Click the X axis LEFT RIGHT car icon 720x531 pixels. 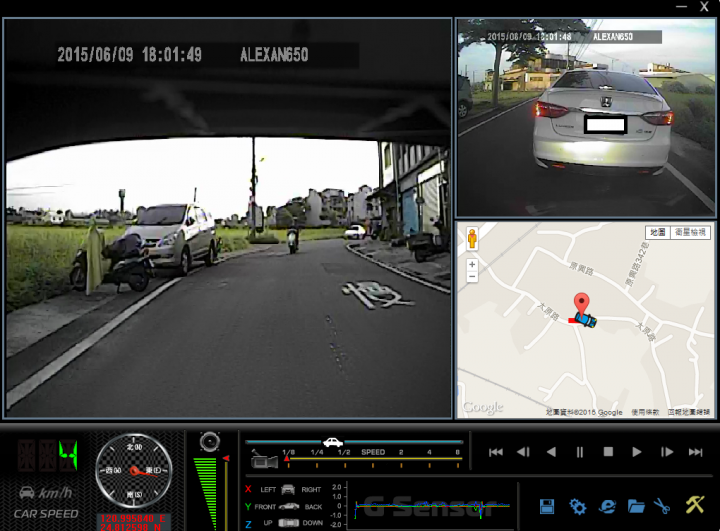point(288,490)
